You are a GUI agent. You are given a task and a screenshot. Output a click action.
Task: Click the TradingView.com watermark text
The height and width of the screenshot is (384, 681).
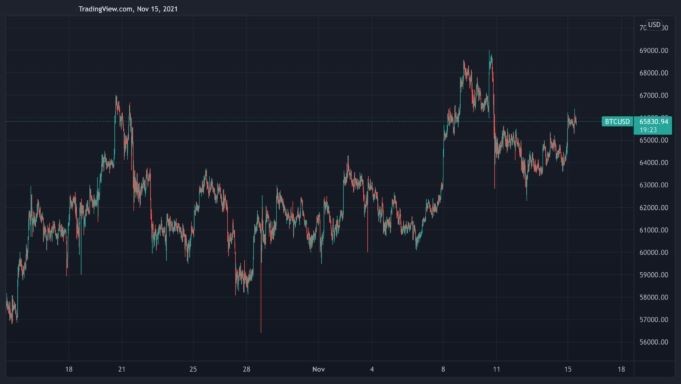tap(106, 9)
